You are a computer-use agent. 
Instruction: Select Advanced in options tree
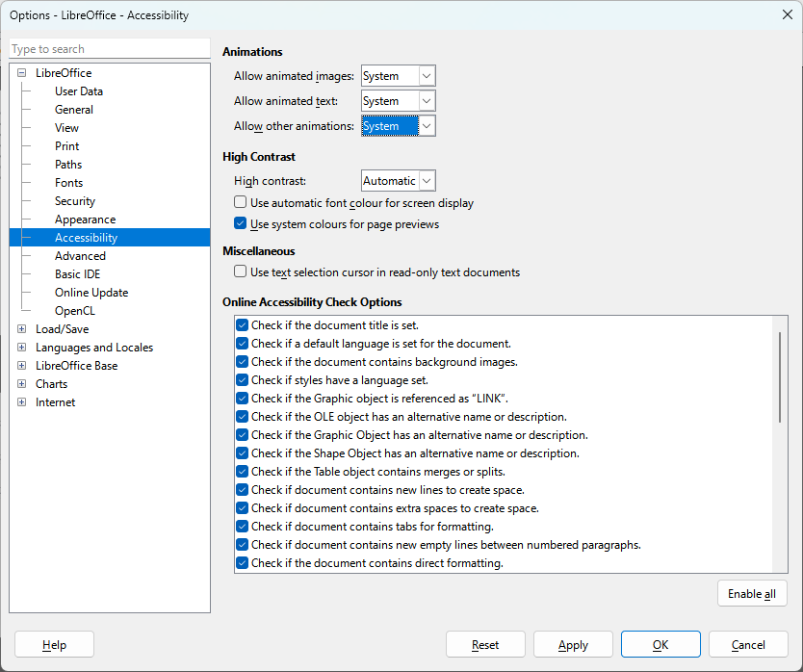point(80,255)
